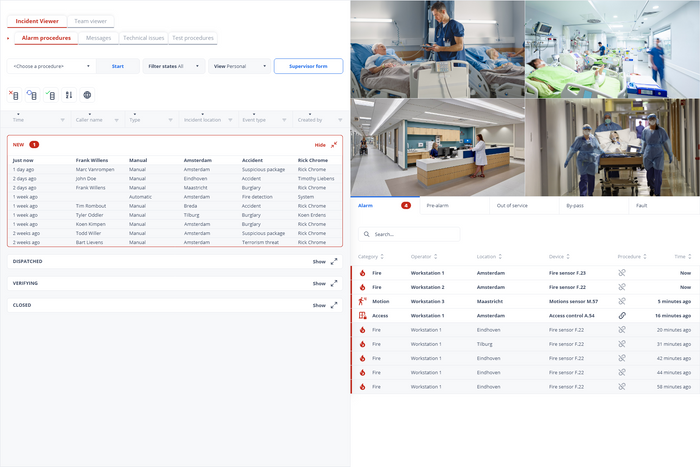This screenshot has height=467, width=700.
Task: Show the CLOSED incidents section
Action: 320,305
